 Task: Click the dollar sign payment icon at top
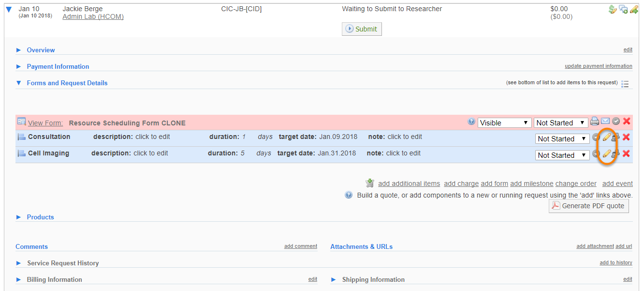click(613, 9)
